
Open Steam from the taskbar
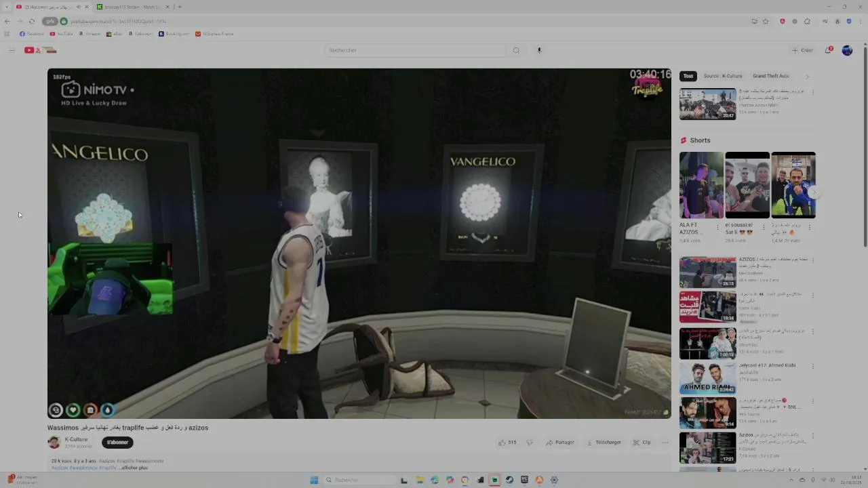pos(509,480)
